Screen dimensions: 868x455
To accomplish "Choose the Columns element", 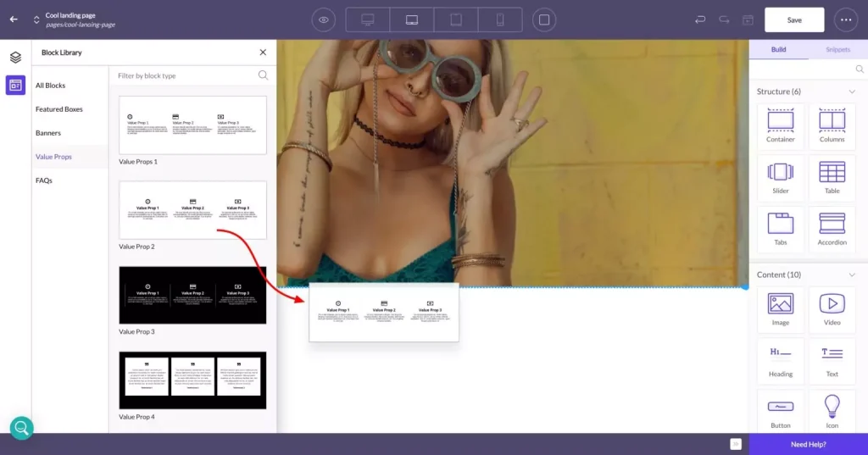I will (832, 126).
